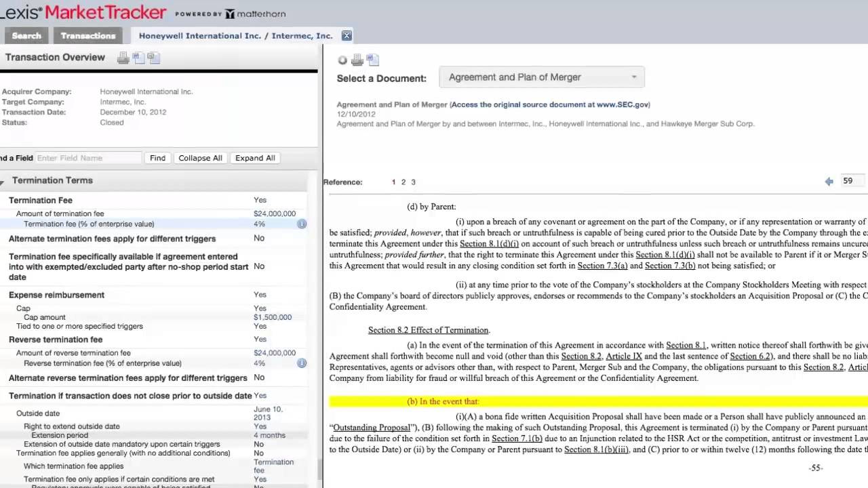Follow the Section 8.1(b)(iii) link

tap(597, 449)
